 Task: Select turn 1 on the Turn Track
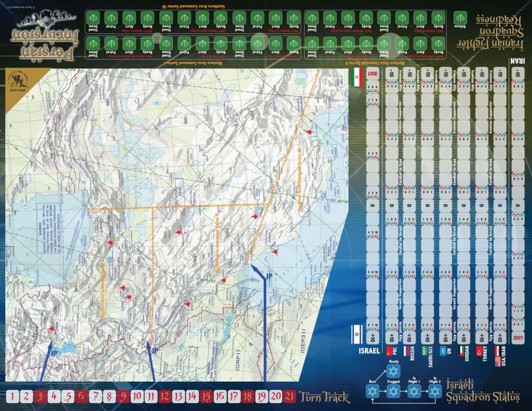pos(13,397)
